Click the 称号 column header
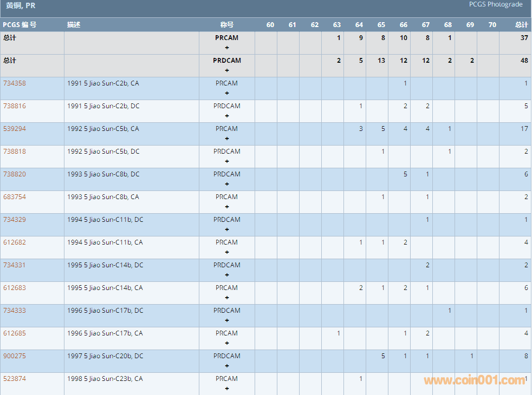Viewport: 532px width, 395px height. (226, 25)
